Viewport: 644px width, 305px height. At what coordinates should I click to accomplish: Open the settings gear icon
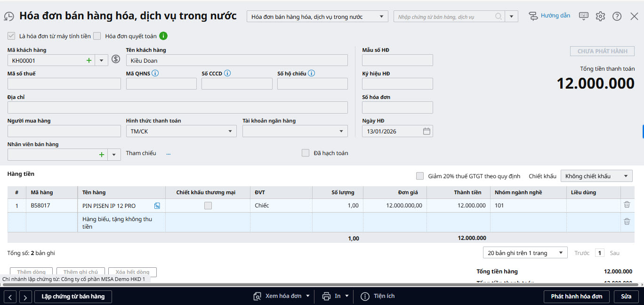click(600, 16)
